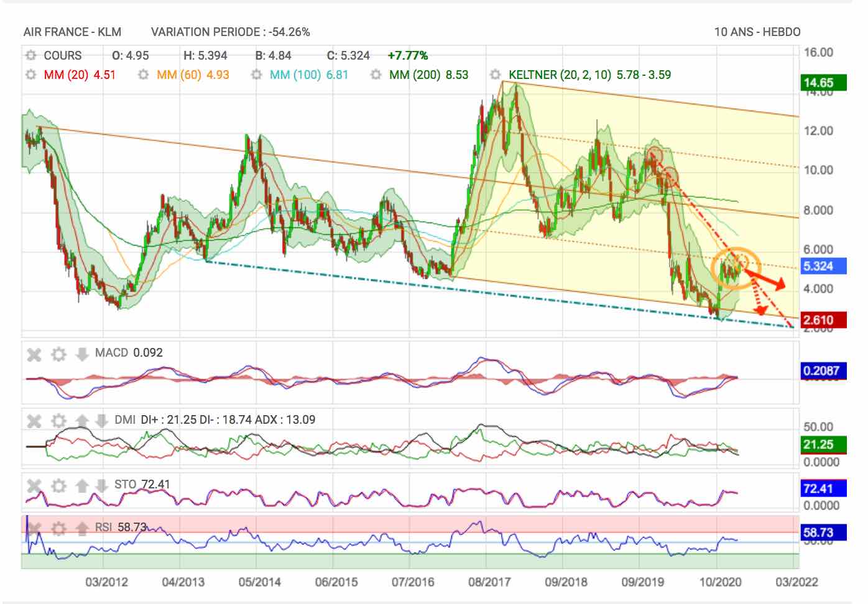This screenshot has height=604, width=868.
Task: Click the 04/2013 date on time axis
Action: click(x=183, y=582)
